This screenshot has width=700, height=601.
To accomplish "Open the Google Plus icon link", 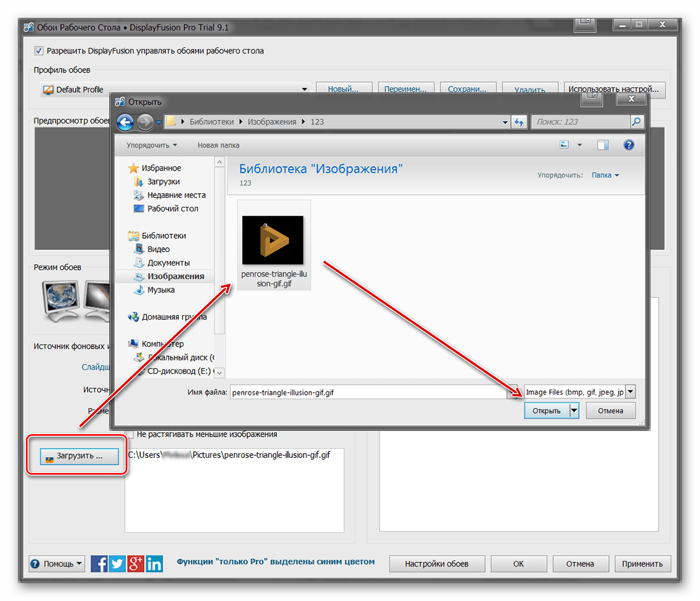I will pos(136,563).
